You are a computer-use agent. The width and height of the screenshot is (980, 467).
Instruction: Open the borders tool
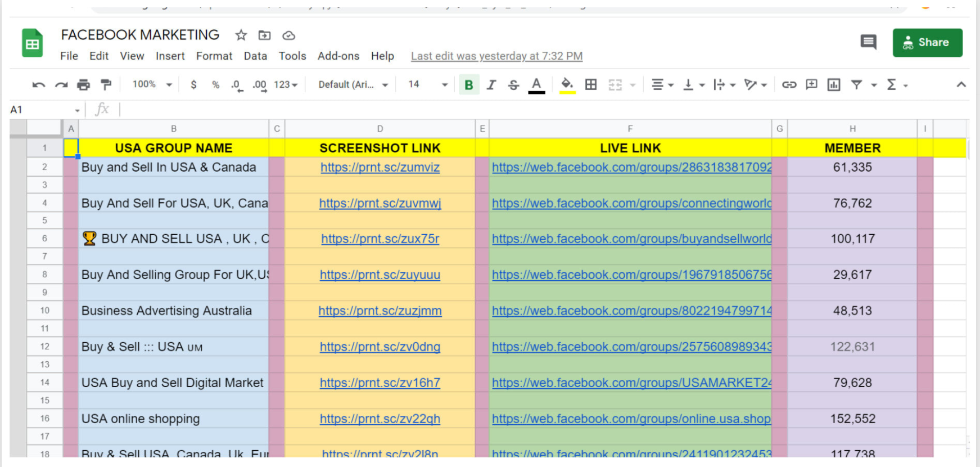tap(591, 85)
